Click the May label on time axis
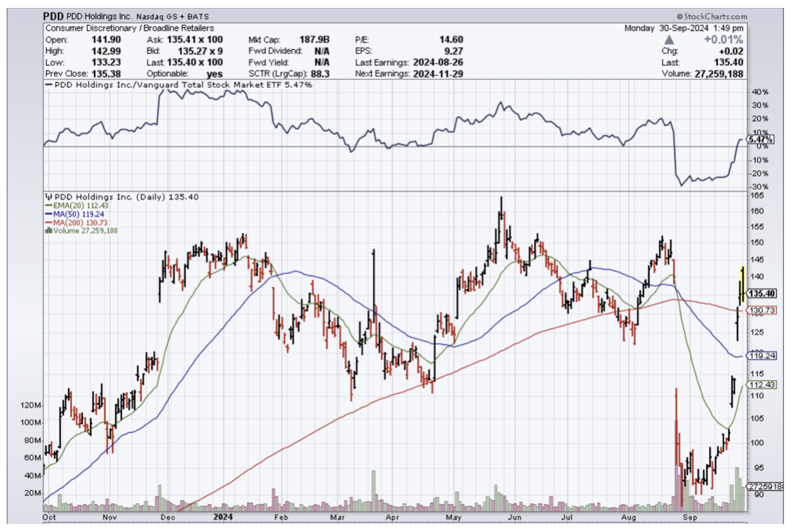Screen dimensions: 792x532 (453, 517)
